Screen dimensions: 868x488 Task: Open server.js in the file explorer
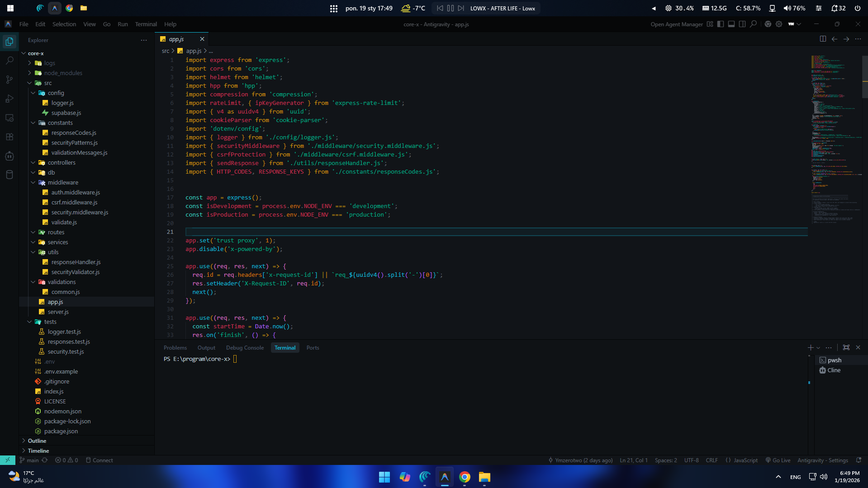click(58, 312)
